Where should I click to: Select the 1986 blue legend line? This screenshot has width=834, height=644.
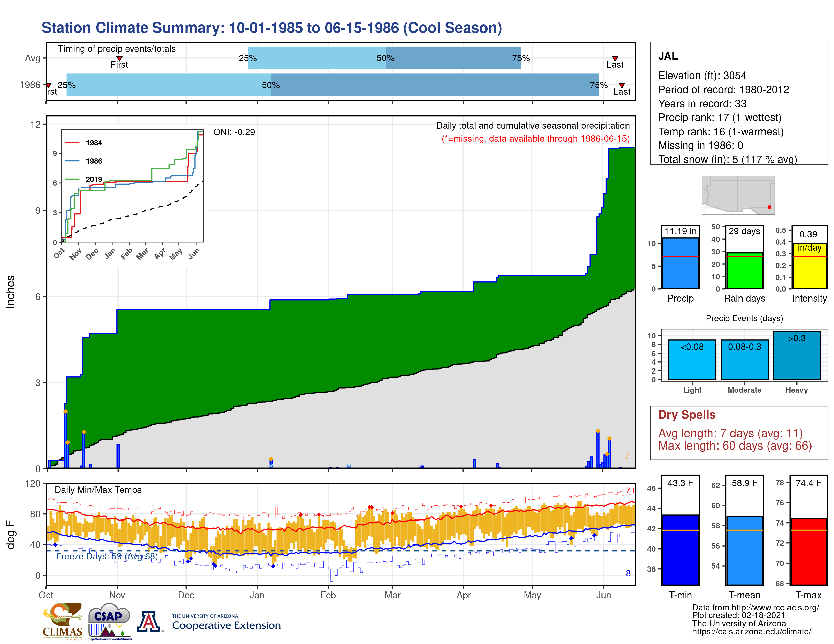tap(72, 161)
